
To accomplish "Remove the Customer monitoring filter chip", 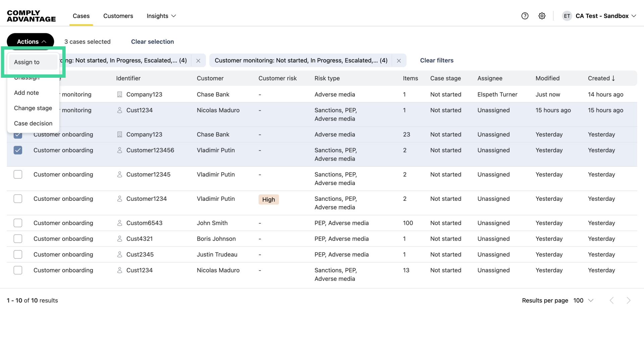I will coord(399,61).
